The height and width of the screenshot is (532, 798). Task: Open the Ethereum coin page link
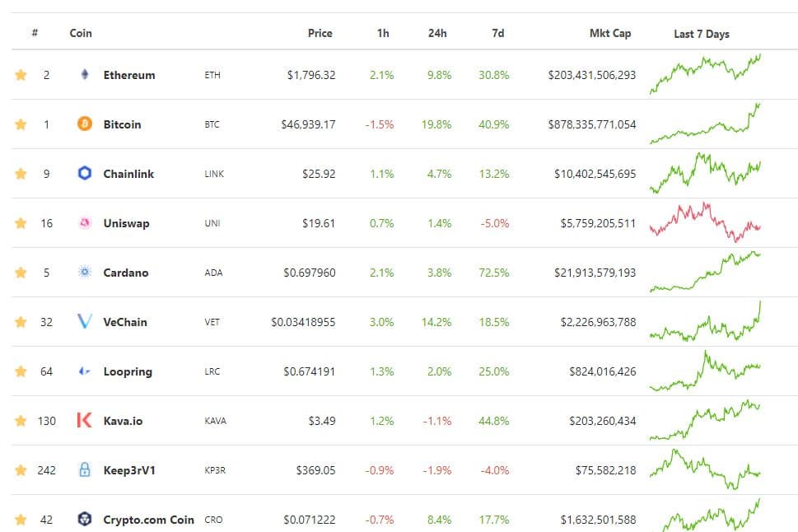pyautogui.click(x=129, y=75)
